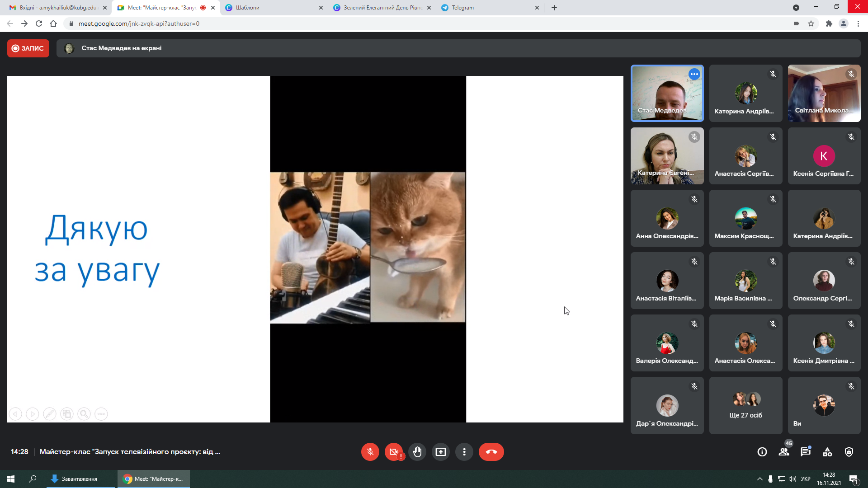Raise hand in the meeting

tap(417, 452)
